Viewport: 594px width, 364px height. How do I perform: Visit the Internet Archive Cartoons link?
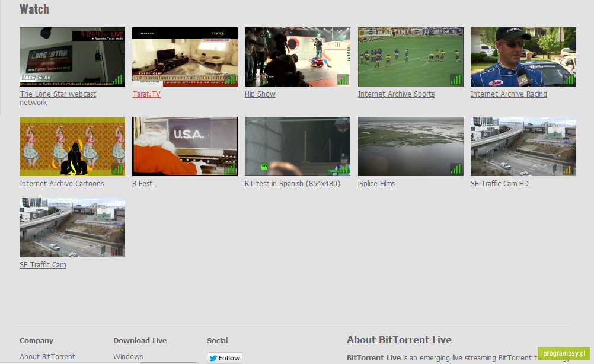pyautogui.click(x=62, y=183)
